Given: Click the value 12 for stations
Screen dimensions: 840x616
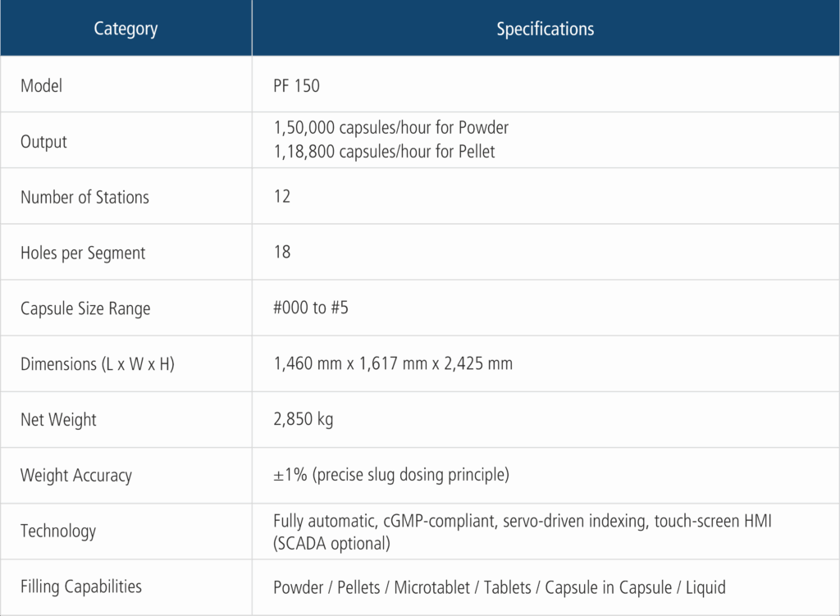Looking at the screenshot, I should [282, 197].
